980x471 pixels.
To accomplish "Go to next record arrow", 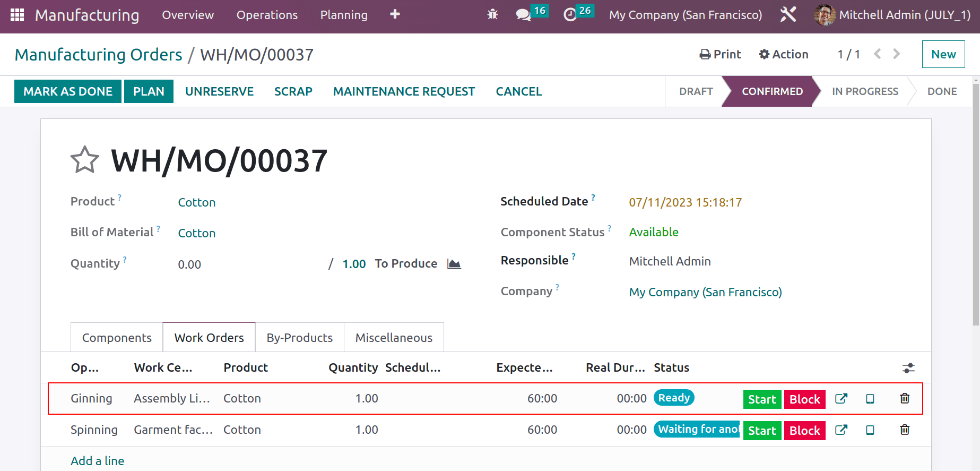I will pyautogui.click(x=897, y=54).
